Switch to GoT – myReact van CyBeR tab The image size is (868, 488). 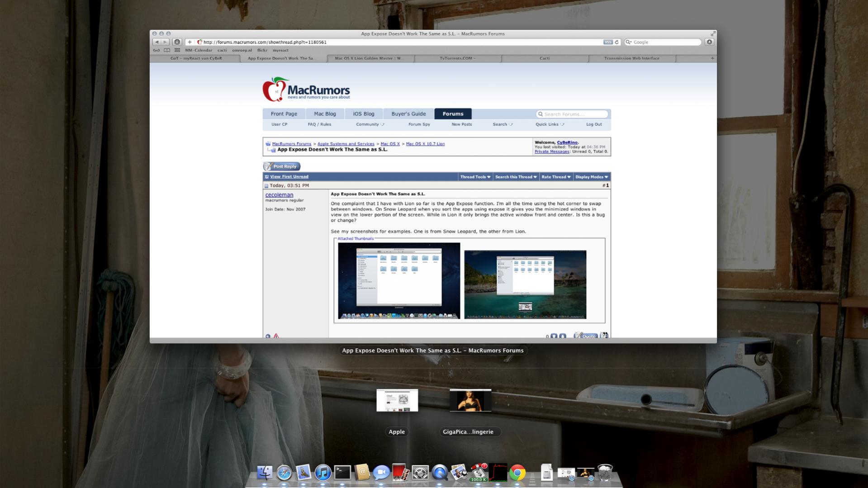pos(196,58)
